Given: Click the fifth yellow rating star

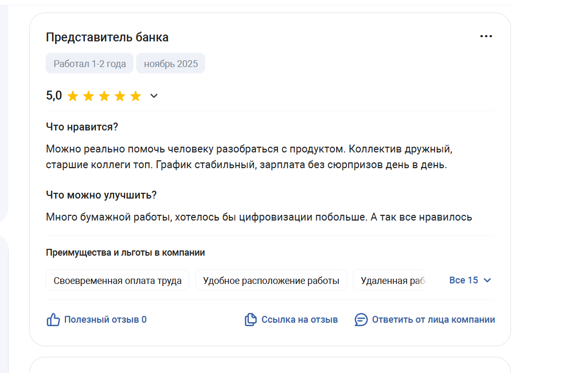Looking at the screenshot, I should 136,96.
